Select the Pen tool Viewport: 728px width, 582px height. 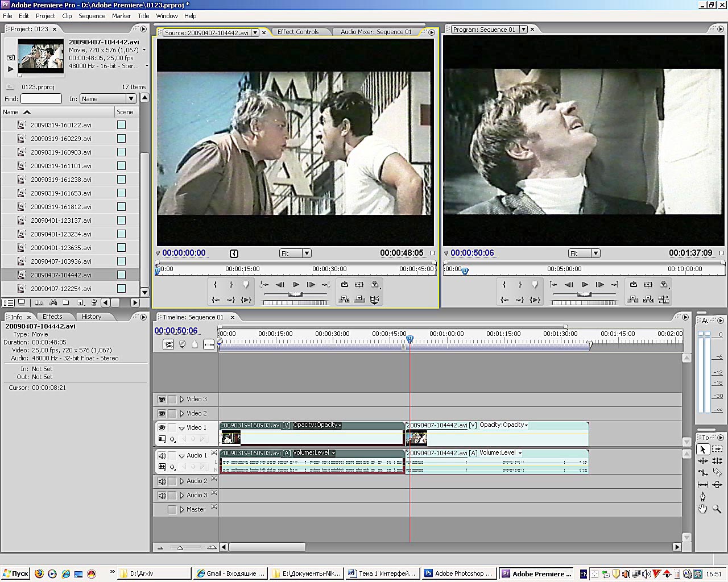[702, 497]
